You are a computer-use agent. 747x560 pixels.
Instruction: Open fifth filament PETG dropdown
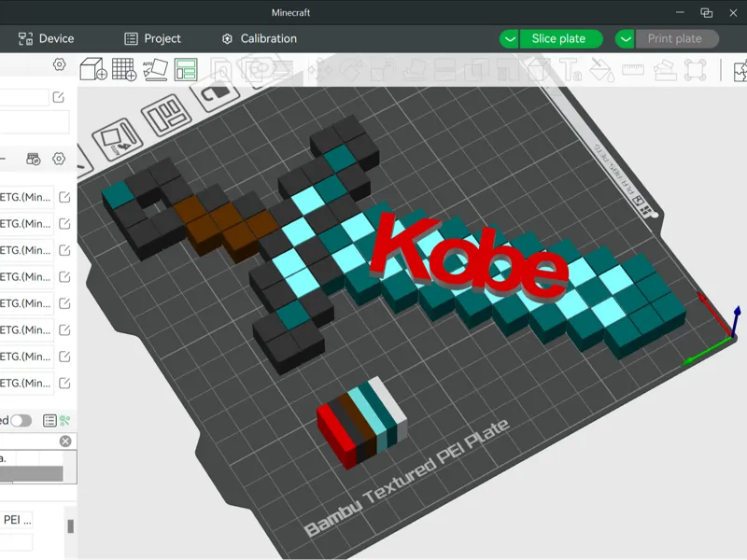(27, 303)
